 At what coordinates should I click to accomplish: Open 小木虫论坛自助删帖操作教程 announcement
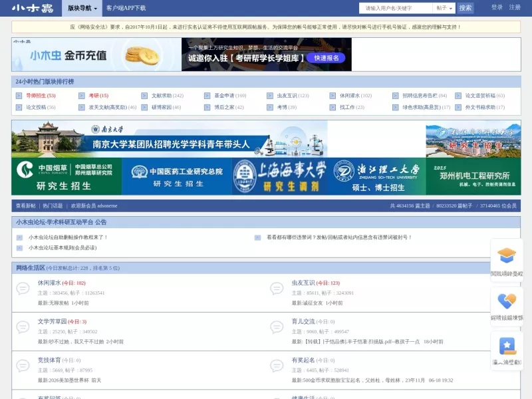(x=68, y=237)
